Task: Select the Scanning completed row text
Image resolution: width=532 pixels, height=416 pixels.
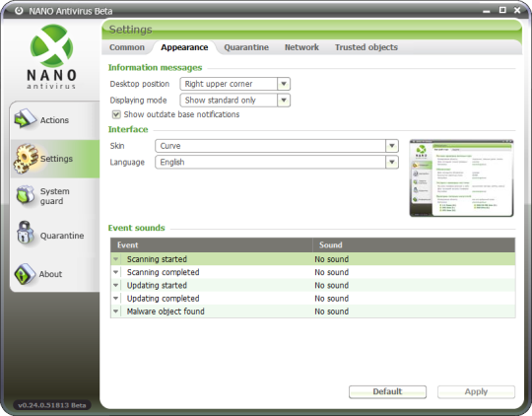Action: click(x=163, y=272)
